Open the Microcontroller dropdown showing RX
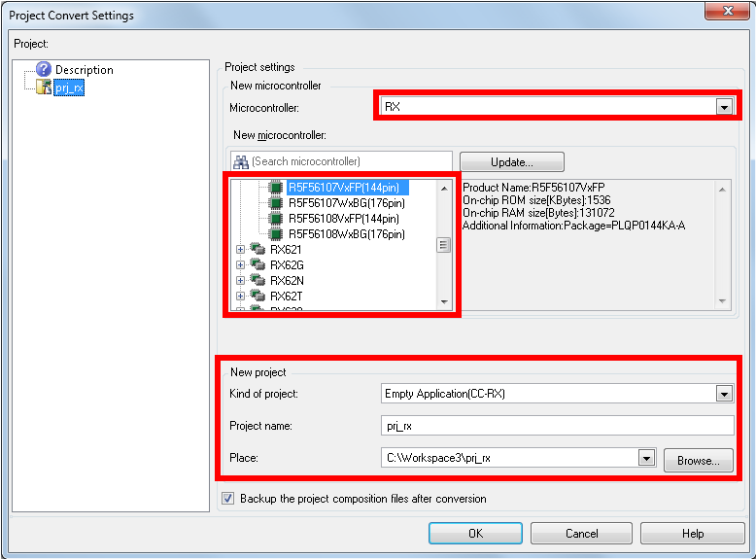Screen dimensions: 756x559 tap(723, 107)
